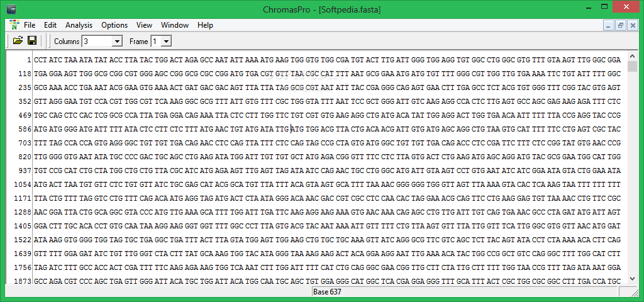
Task: Open the Help menu
Action: [205, 25]
